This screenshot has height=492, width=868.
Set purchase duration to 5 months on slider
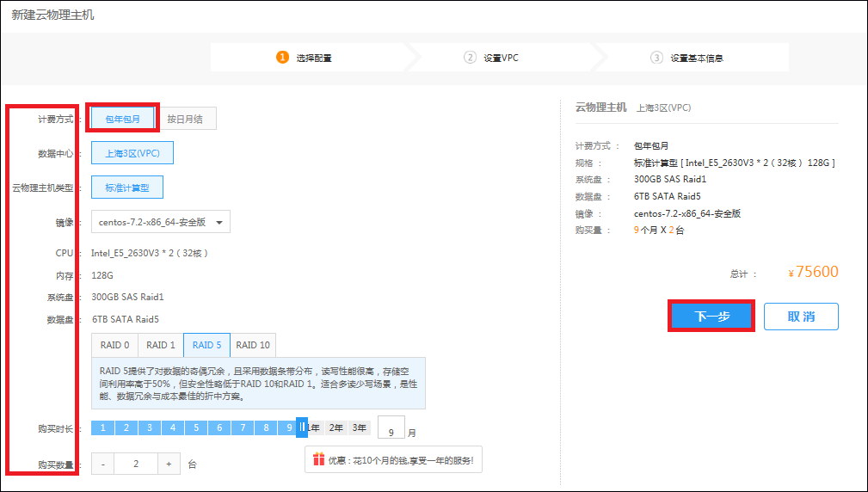[196, 427]
